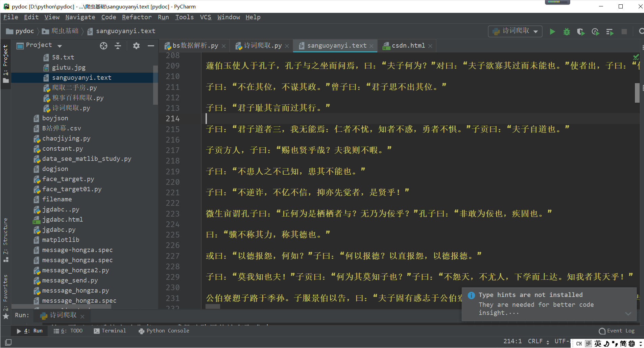Open Project panel settings gear
The image size is (644, 348).
click(x=136, y=46)
